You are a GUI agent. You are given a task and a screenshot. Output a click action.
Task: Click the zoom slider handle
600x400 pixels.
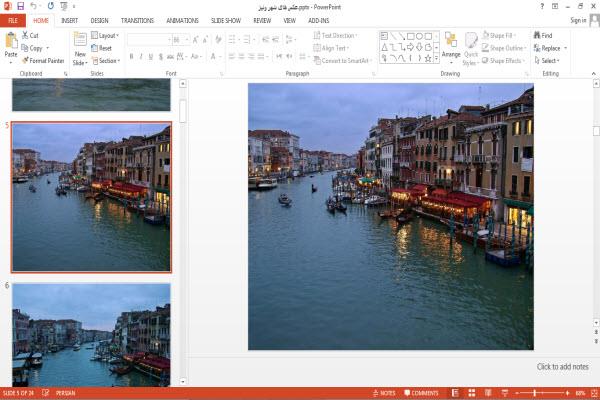[535, 393]
